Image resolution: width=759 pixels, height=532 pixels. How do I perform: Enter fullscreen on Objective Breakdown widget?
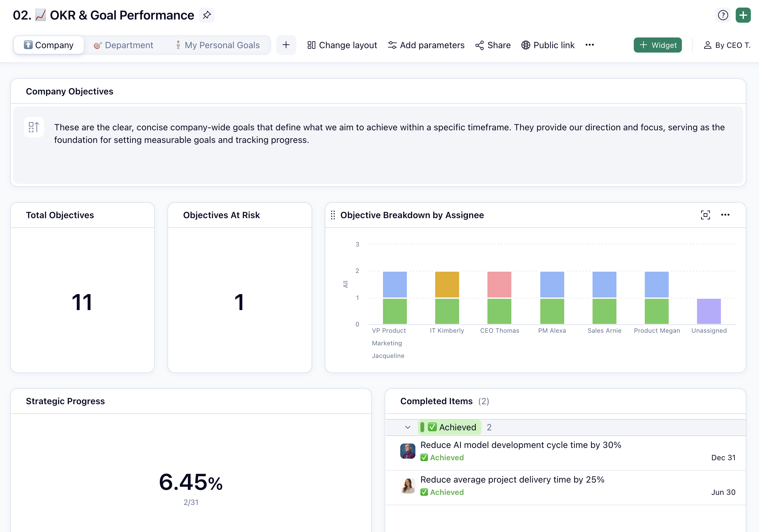click(706, 215)
